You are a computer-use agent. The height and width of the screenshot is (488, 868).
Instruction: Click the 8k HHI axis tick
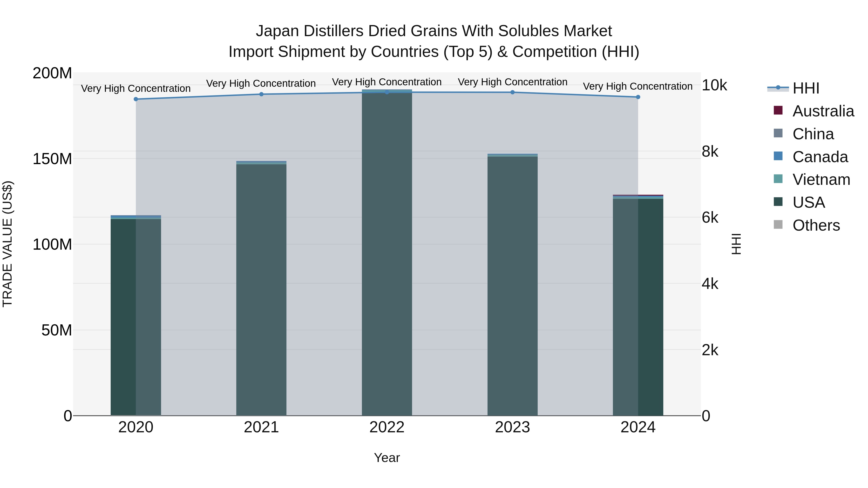tap(710, 152)
